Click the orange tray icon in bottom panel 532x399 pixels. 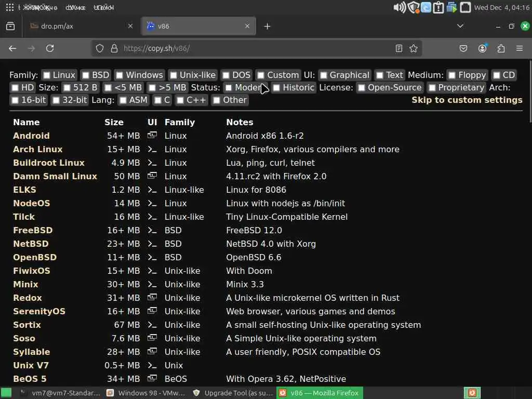[472, 393]
